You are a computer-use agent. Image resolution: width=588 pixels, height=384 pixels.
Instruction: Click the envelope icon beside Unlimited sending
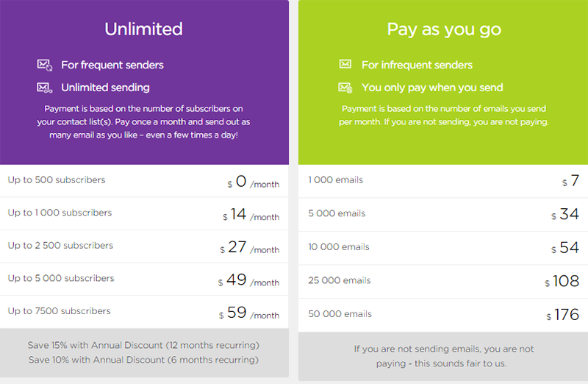pyautogui.click(x=44, y=88)
